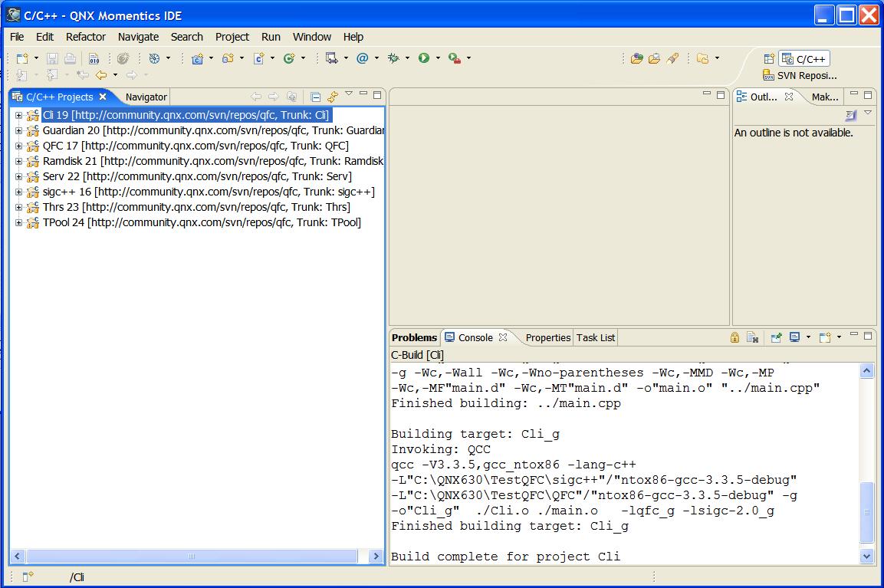Select the C/C++ perspective button

coord(804,58)
